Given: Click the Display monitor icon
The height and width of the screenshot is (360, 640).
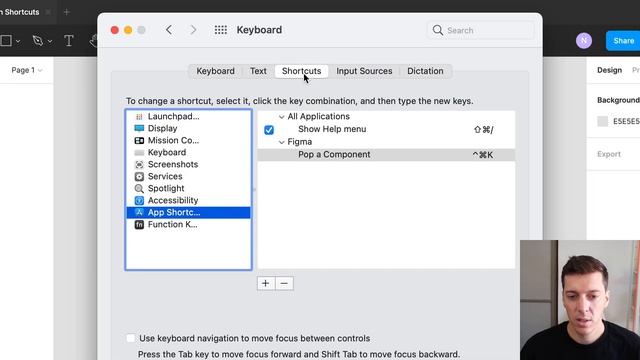Looking at the screenshot, I should [x=139, y=128].
